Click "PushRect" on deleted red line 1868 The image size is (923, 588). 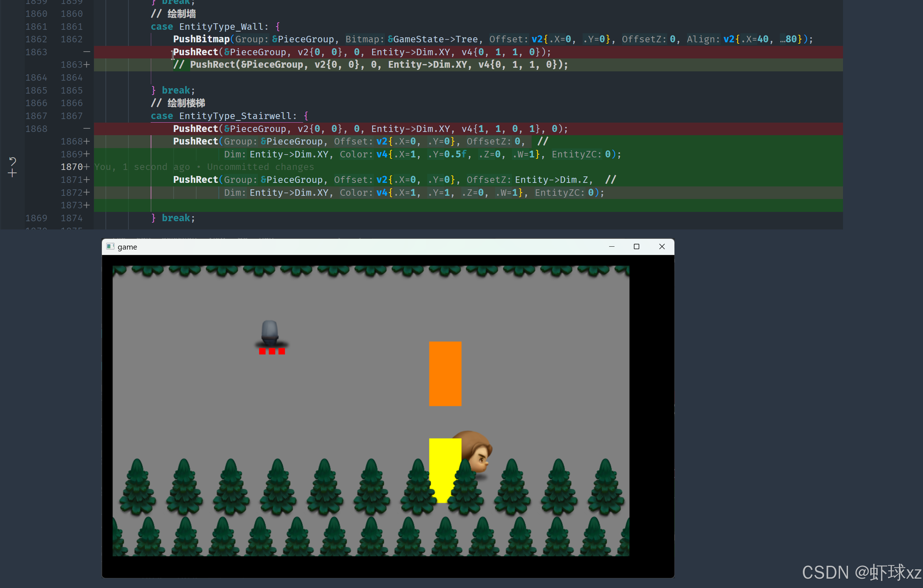pyautogui.click(x=196, y=129)
